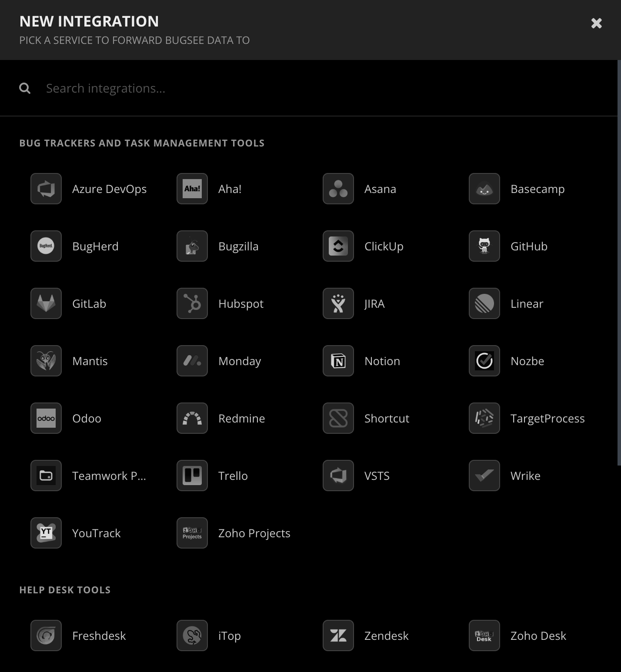Image resolution: width=621 pixels, height=672 pixels.
Task: Select the Basecamp label text
Action: coord(538,189)
